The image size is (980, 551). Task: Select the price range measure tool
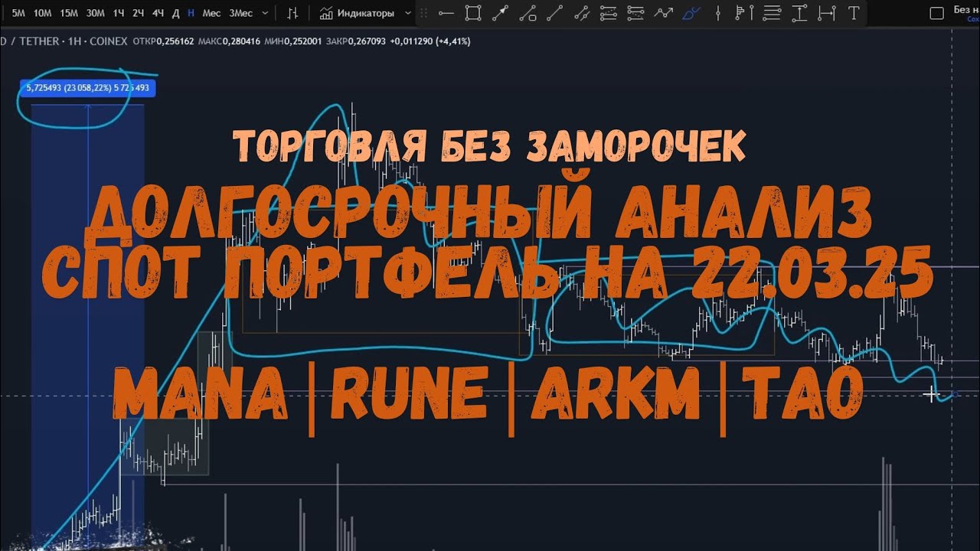coord(799,13)
